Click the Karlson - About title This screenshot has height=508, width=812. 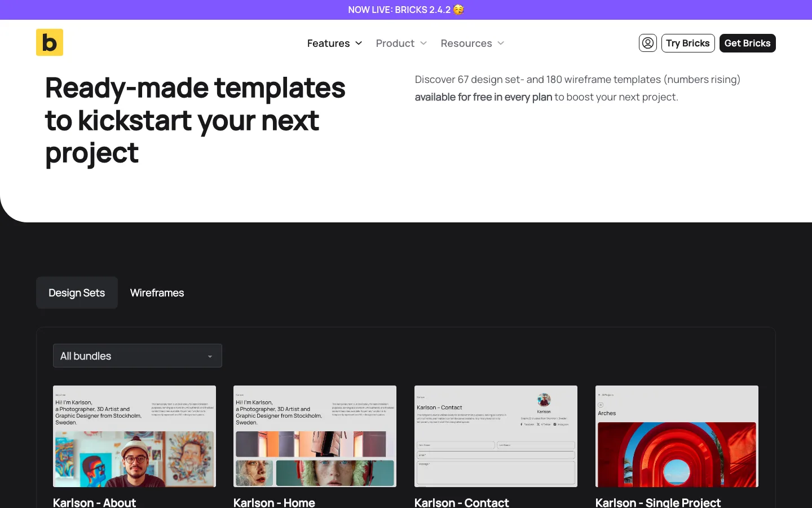[94, 502]
